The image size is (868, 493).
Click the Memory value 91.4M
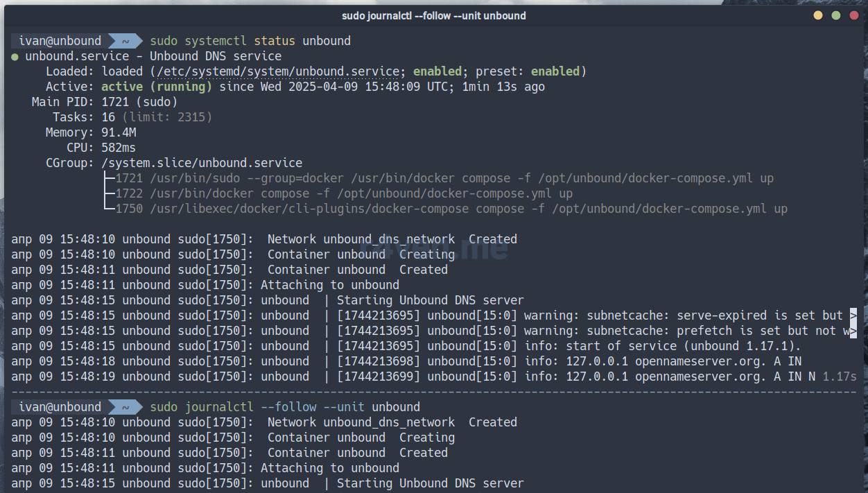tap(119, 132)
